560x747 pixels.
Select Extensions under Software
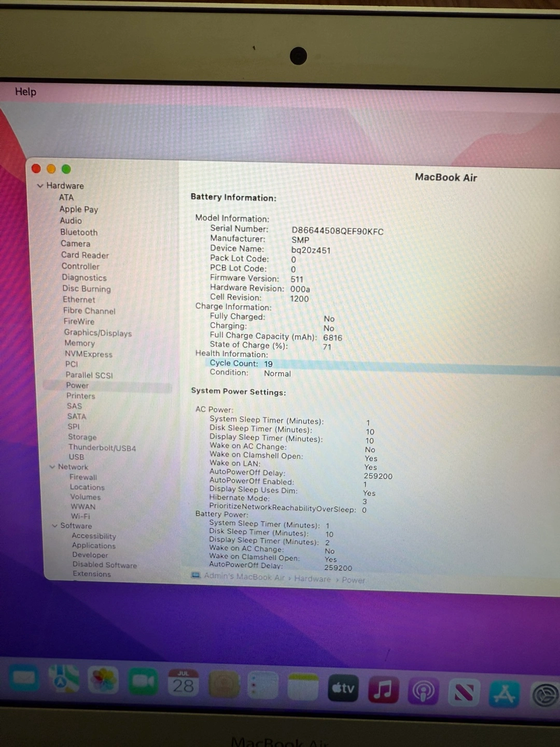click(92, 574)
